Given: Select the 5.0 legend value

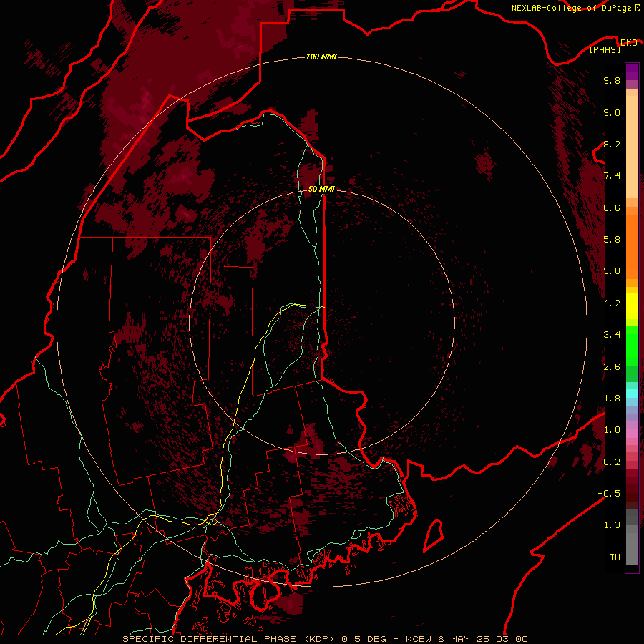Looking at the screenshot, I should coord(612,271).
